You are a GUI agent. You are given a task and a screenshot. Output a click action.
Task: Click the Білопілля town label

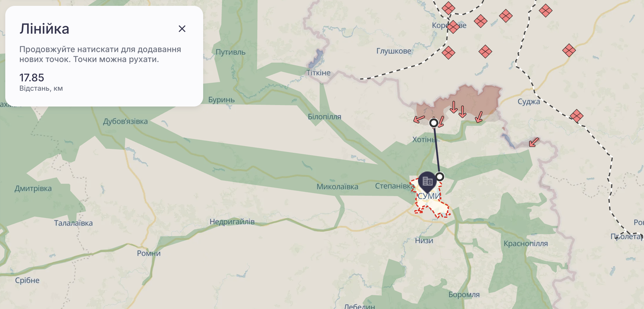[324, 117]
